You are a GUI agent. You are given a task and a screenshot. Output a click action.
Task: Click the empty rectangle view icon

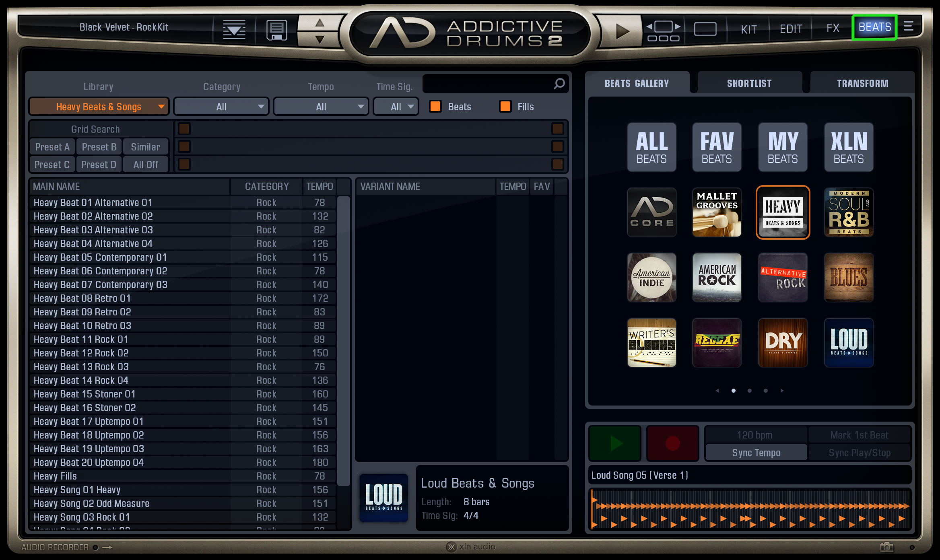click(x=705, y=29)
